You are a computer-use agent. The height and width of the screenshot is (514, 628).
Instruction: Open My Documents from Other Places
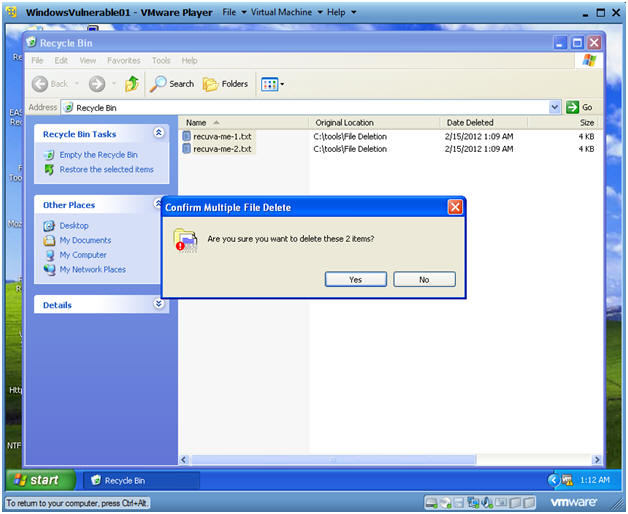click(85, 240)
